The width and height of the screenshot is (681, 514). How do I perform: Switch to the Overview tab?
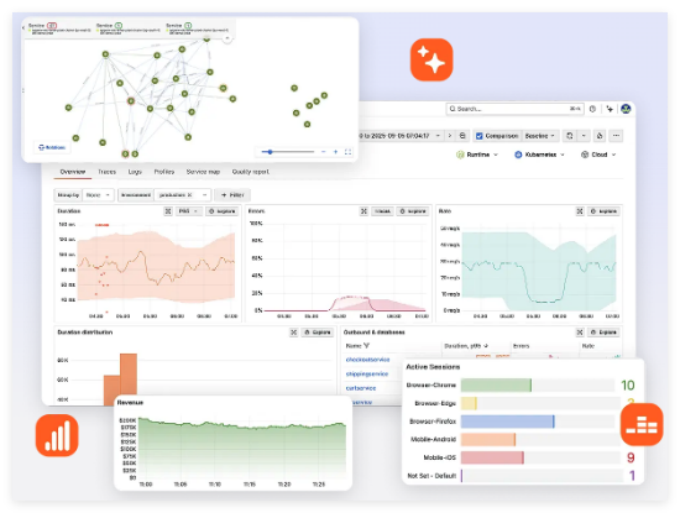(73, 172)
